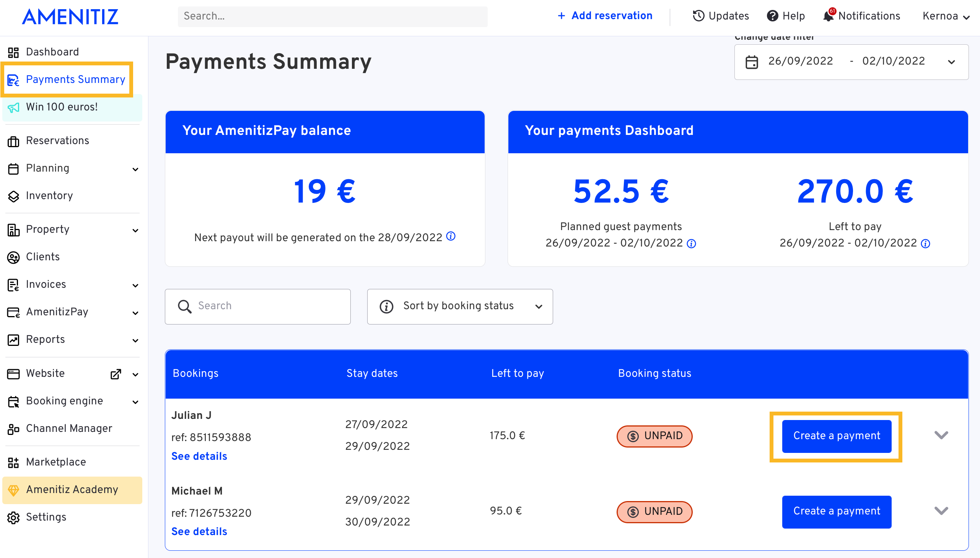Click the Notifications bell icon
This screenshot has width=980, height=558.
(x=829, y=16)
